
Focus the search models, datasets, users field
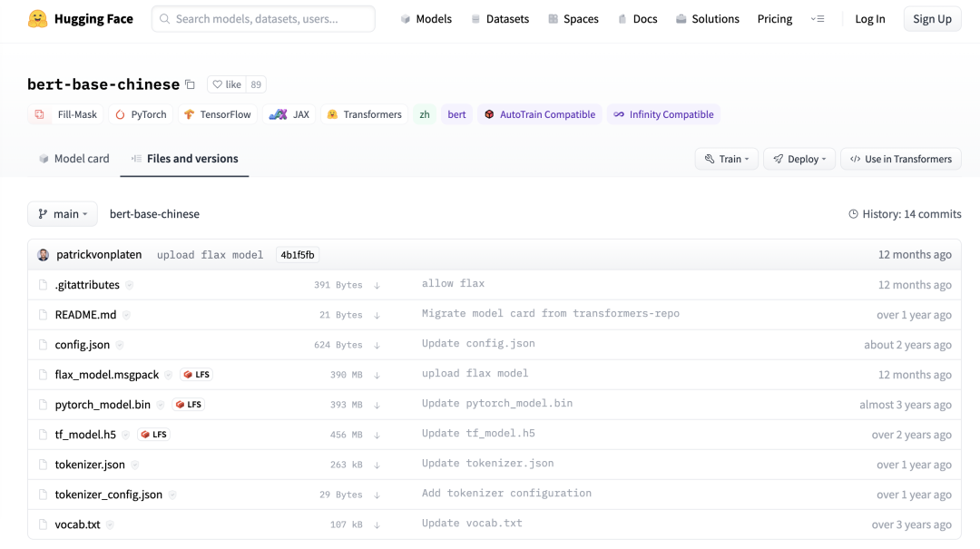click(x=263, y=19)
